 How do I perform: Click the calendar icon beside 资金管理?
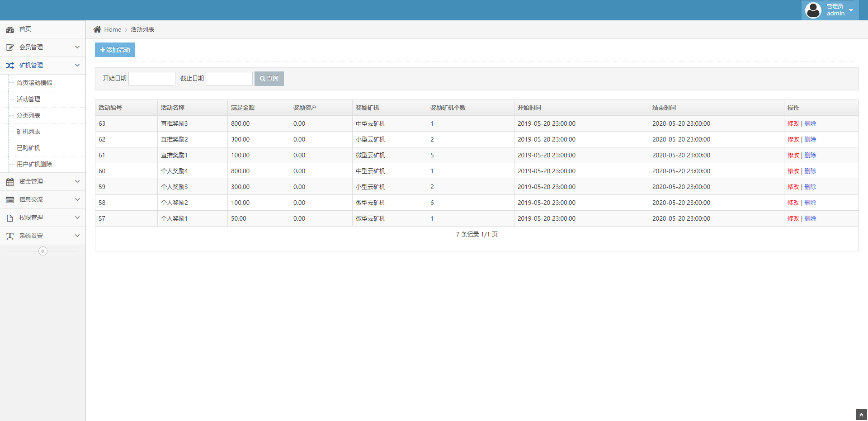[x=10, y=182]
